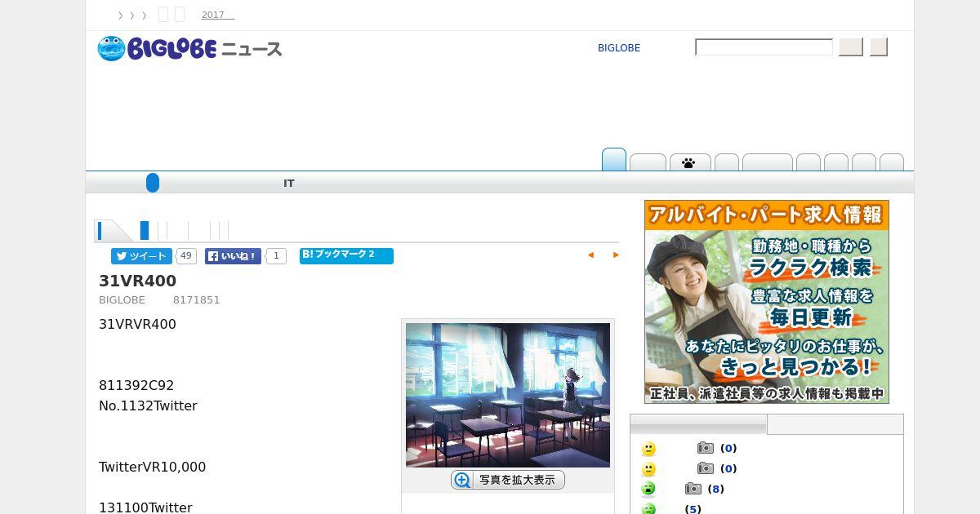Open the black paw print tab
Screen dimensions: 980x514
point(690,162)
